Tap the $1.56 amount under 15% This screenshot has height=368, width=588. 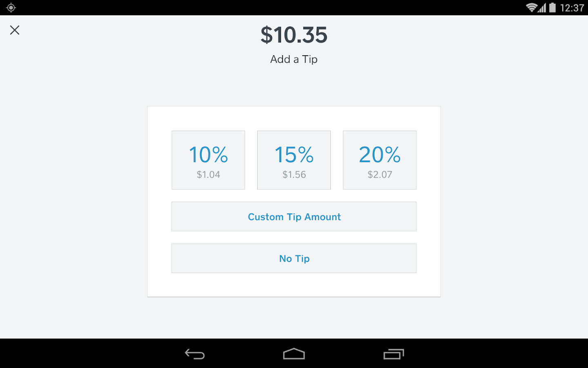pyautogui.click(x=294, y=174)
